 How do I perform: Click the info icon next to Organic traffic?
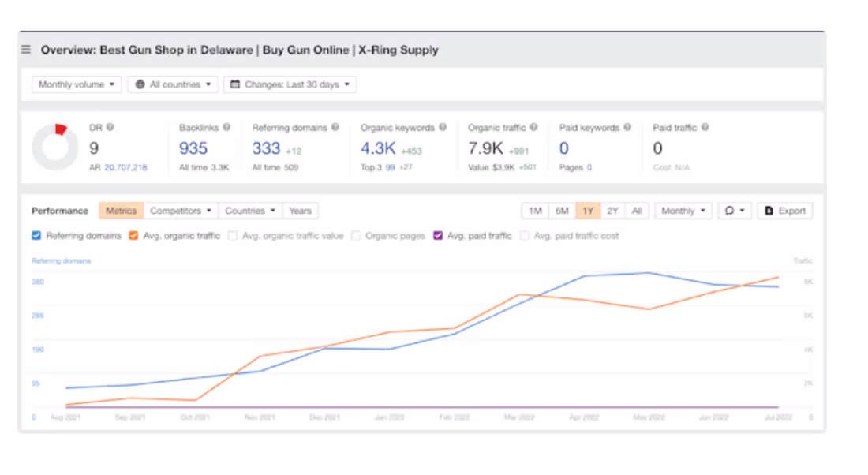(x=533, y=126)
